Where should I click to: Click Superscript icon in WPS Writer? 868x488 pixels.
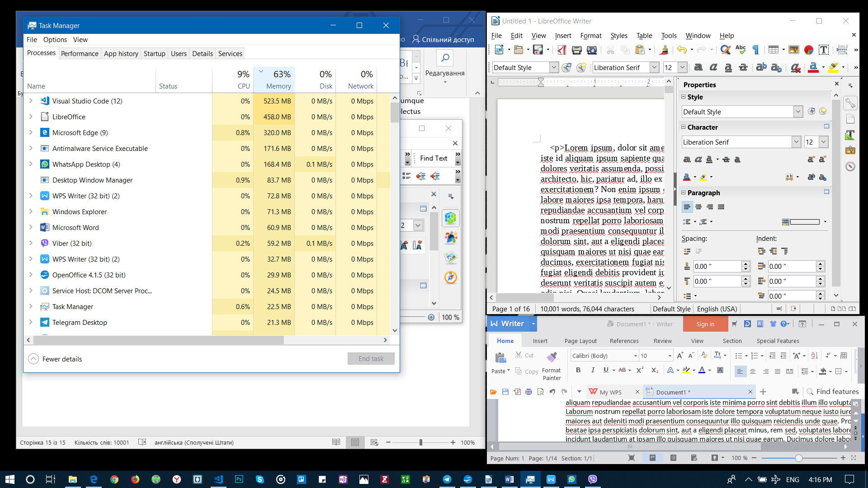640,370
